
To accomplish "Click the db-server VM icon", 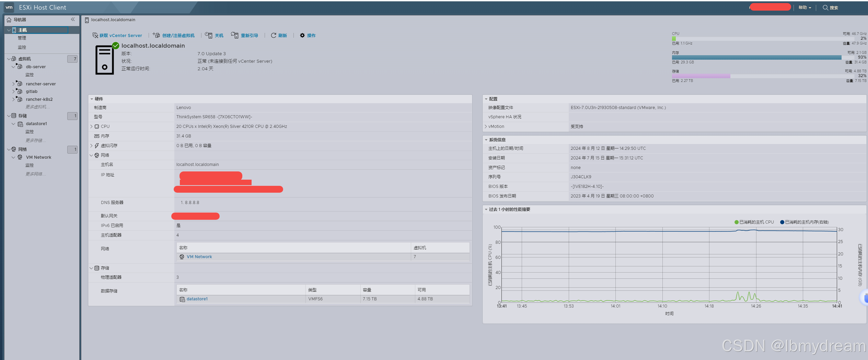I will 20,67.
